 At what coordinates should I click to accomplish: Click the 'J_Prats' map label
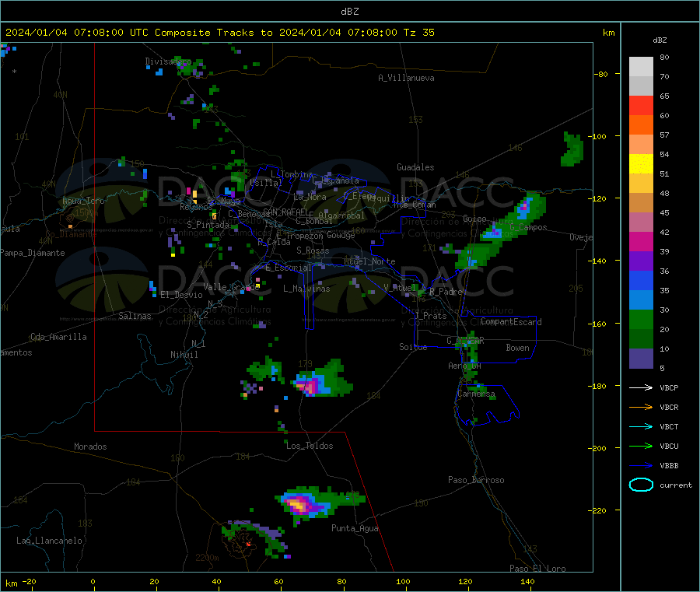click(x=431, y=316)
